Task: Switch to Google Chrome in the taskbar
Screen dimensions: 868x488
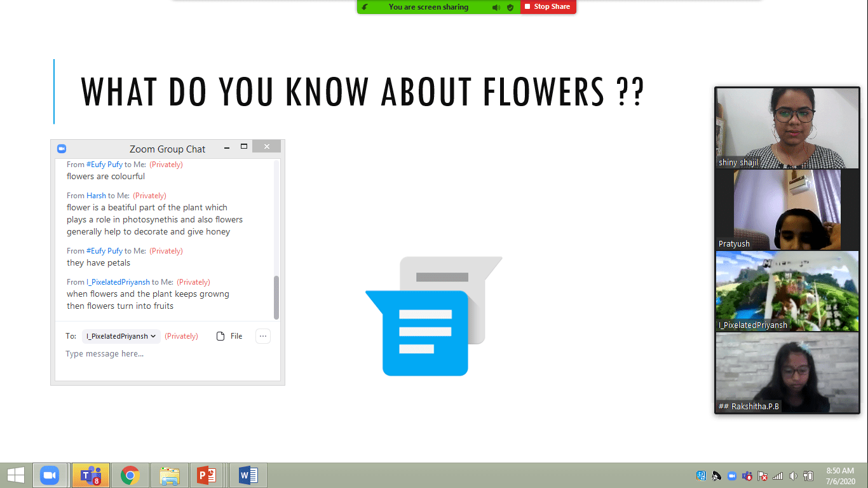Action: click(130, 475)
